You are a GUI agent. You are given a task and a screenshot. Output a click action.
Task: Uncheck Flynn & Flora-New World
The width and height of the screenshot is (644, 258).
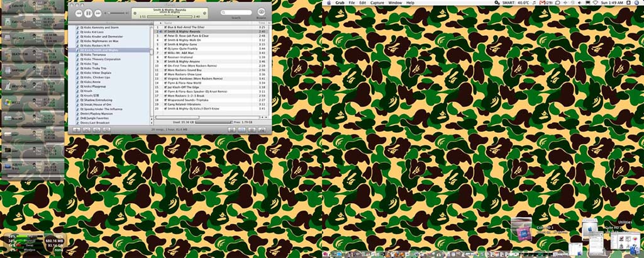point(165,83)
